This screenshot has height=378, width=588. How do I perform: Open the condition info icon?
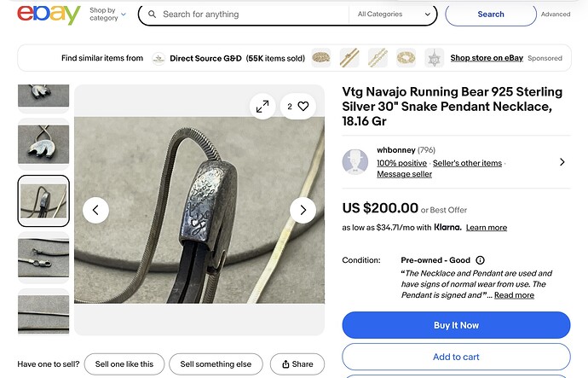[x=480, y=260]
